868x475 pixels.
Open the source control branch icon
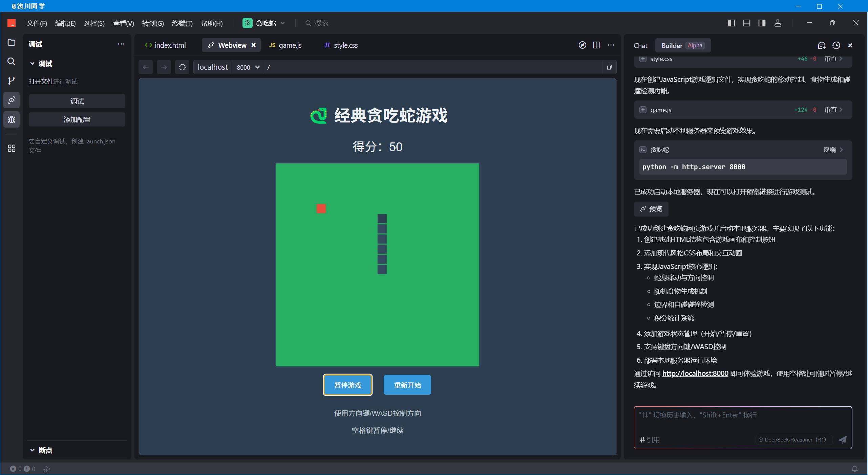(12, 81)
